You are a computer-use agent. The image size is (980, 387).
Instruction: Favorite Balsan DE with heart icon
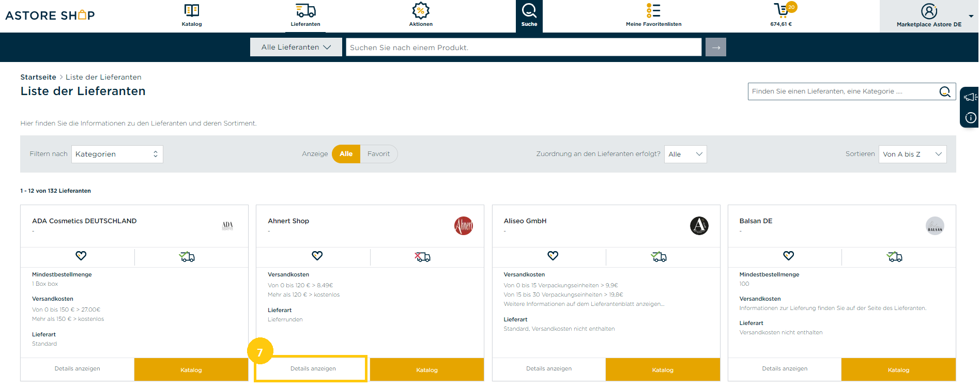tap(789, 256)
